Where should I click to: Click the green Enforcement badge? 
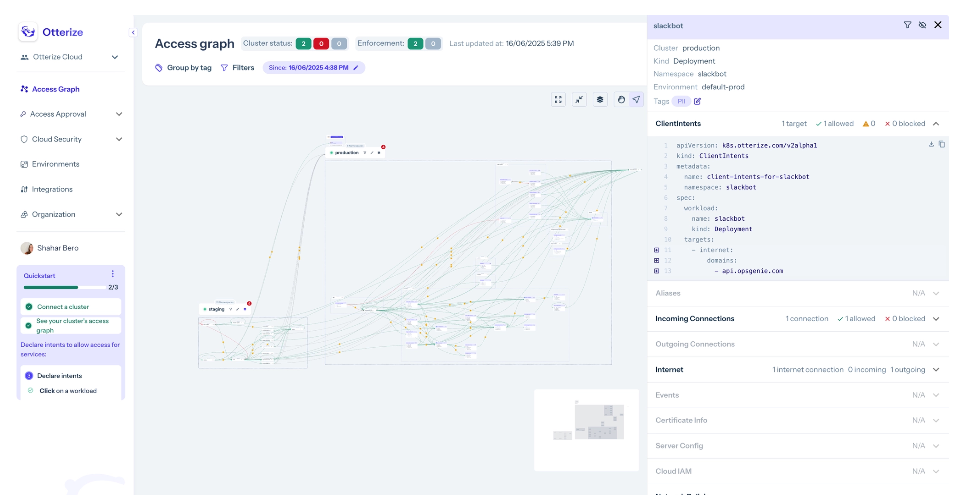point(415,44)
